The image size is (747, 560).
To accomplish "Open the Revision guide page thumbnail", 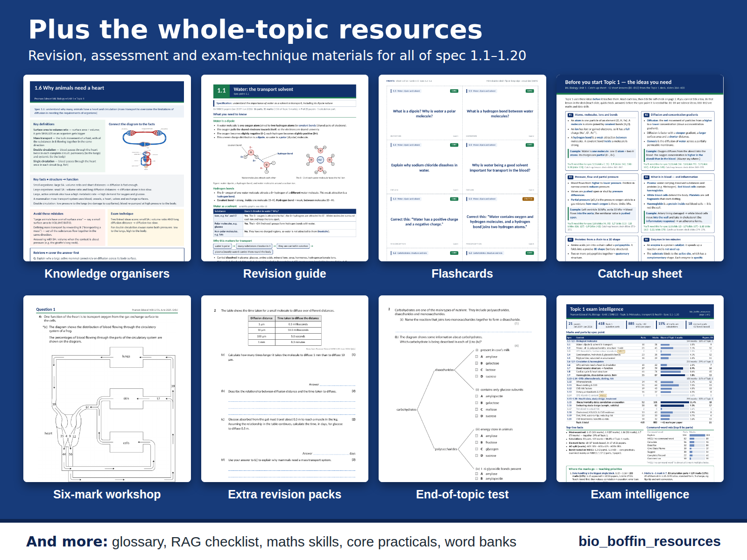I will pos(285,168).
